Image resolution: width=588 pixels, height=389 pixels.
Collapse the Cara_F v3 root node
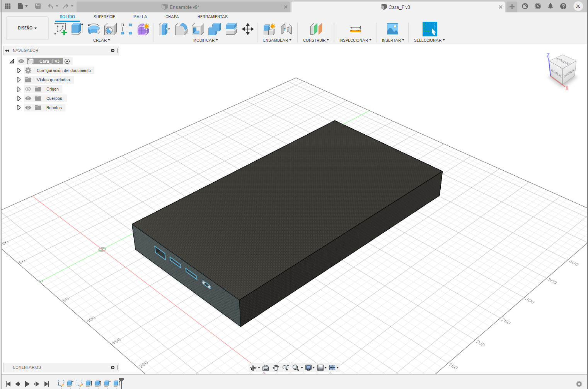pyautogui.click(x=12, y=61)
